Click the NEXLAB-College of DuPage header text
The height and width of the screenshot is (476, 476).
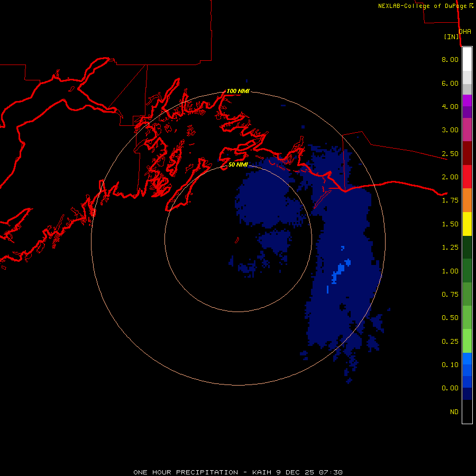[x=425, y=6]
